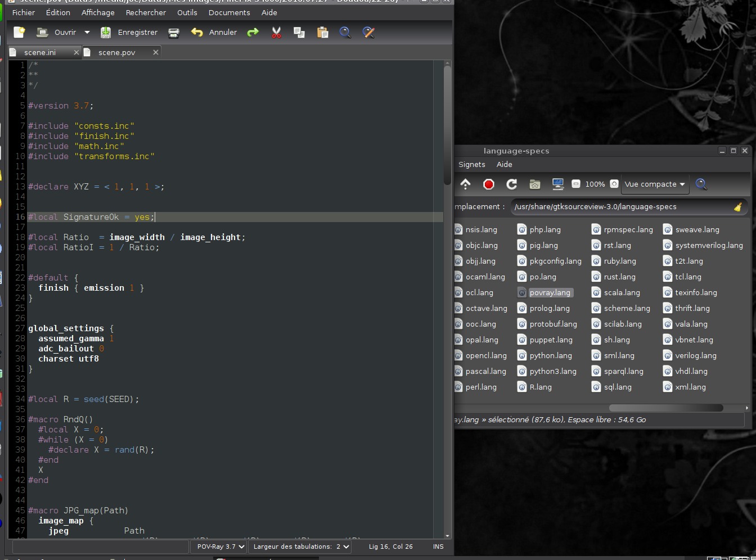Clear the location field with broom icon

click(737, 207)
